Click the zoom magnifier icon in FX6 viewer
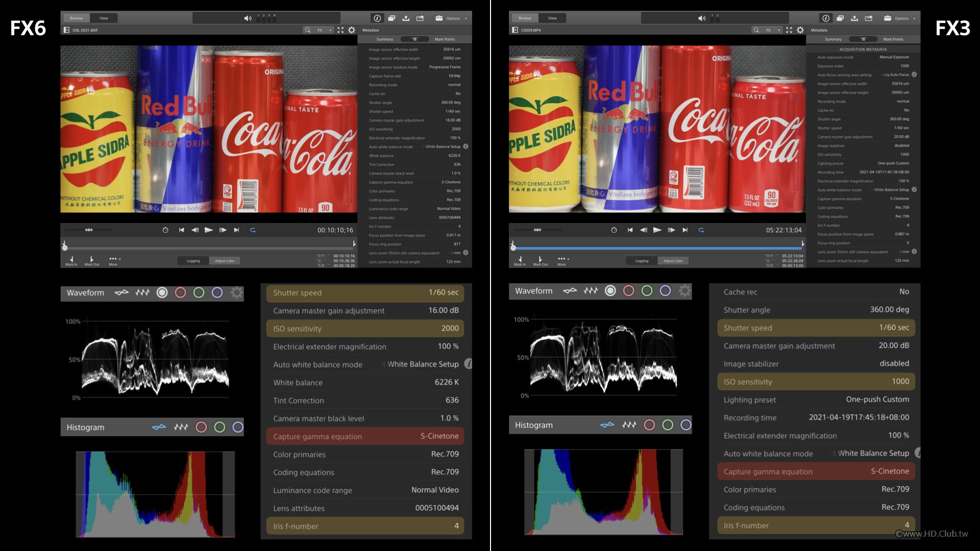This screenshot has width=980, height=551. (x=308, y=30)
